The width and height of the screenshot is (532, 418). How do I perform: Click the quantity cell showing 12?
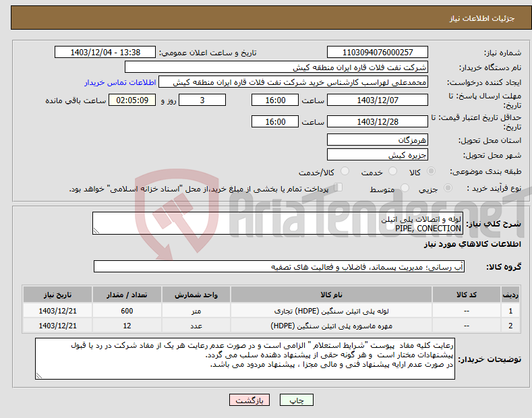127,326
